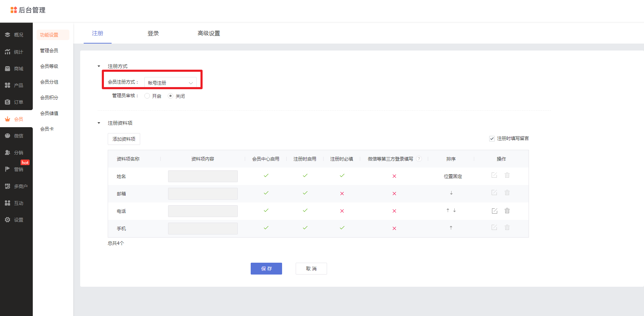Screen dimensions: 644x316
Task: Collapse the 注册资料项 section
Action: (x=99, y=123)
